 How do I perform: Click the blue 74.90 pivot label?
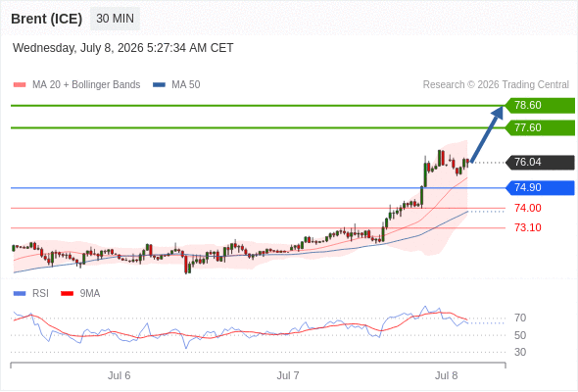point(540,188)
